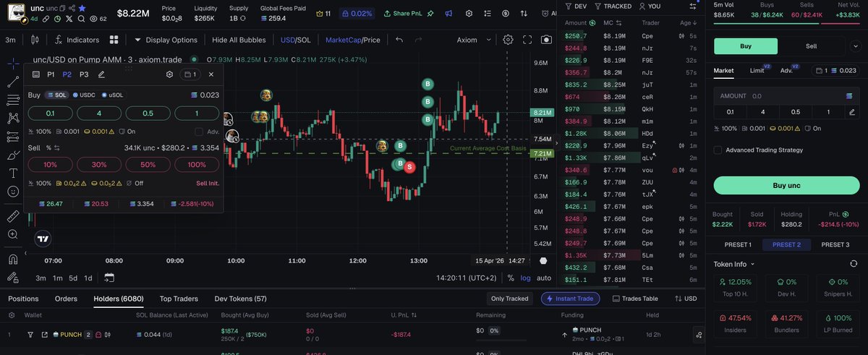Refresh the Token Info panel

(854, 264)
